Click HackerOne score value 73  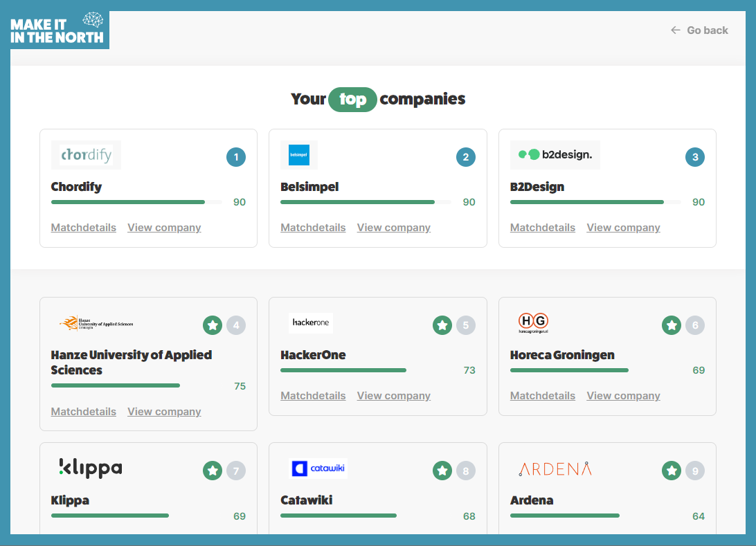point(469,370)
